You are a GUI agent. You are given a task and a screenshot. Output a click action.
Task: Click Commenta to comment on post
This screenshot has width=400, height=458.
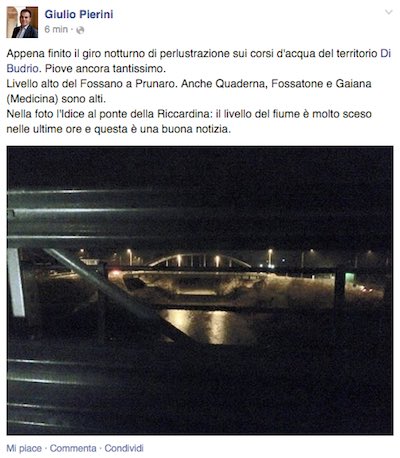coord(73,448)
